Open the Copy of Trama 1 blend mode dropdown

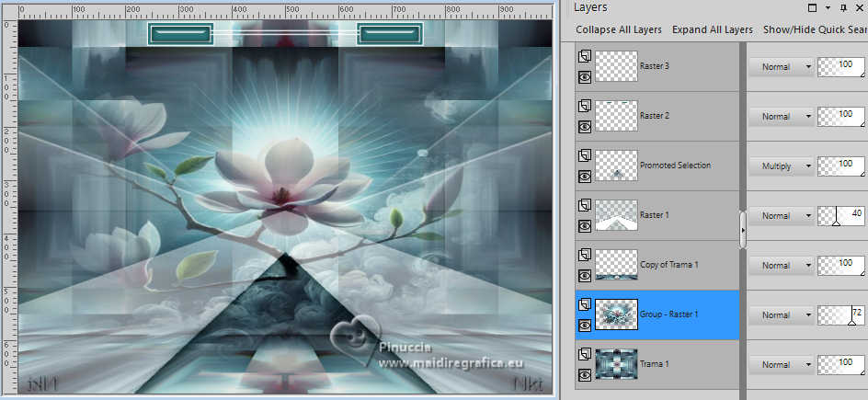tap(781, 265)
